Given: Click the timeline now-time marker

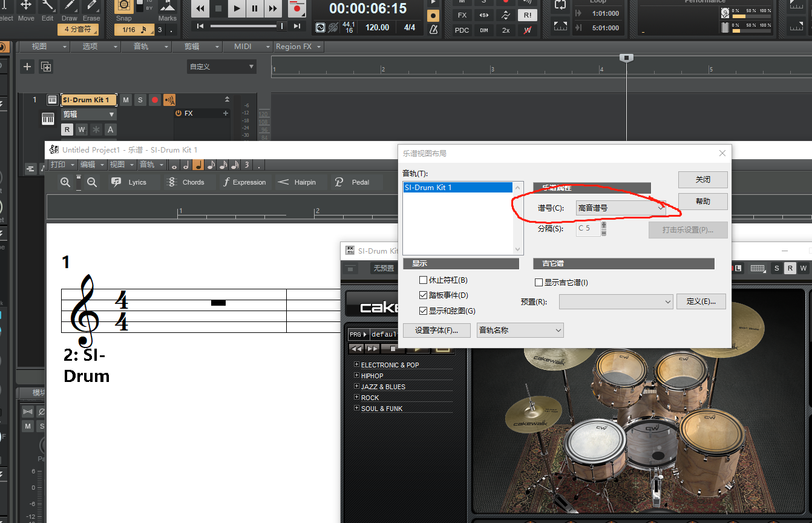Looking at the screenshot, I should (627, 58).
